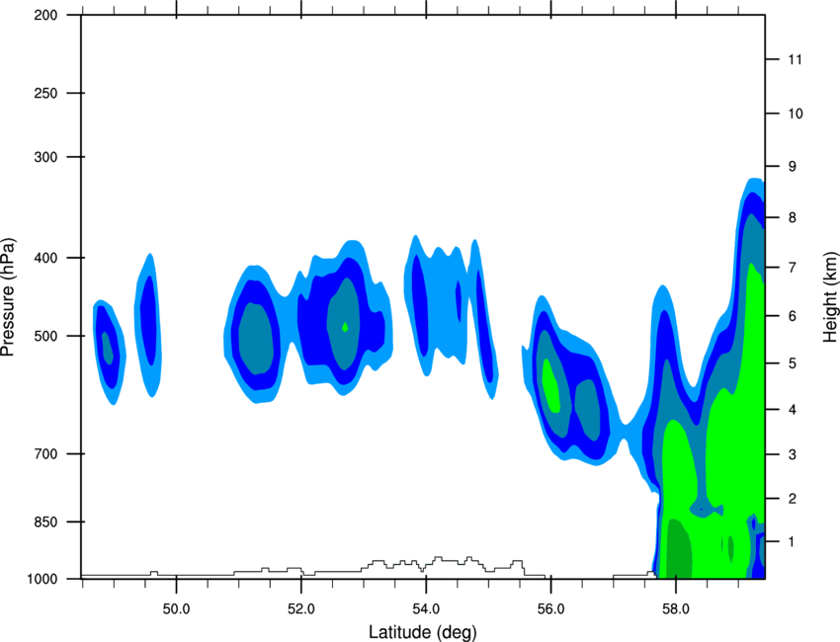Click the 700 pressure tick label
The width and height of the screenshot is (840, 642).
[45, 454]
